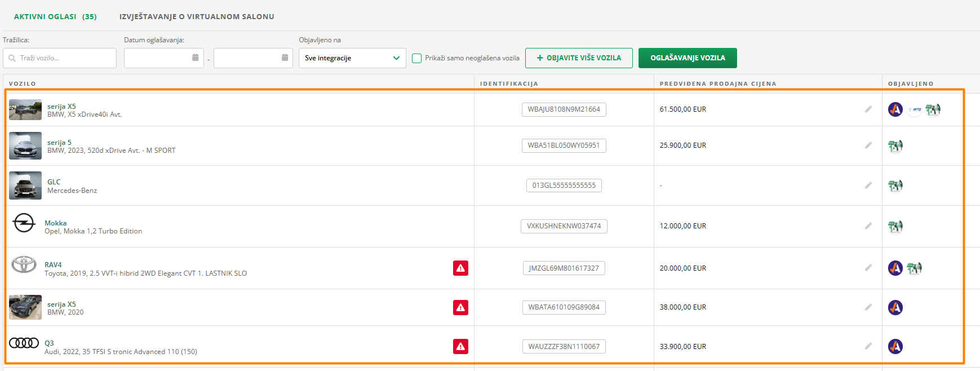Open thumbnail of Mercedes-Benz GLC
The image size is (980, 371).
click(x=25, y=185)
